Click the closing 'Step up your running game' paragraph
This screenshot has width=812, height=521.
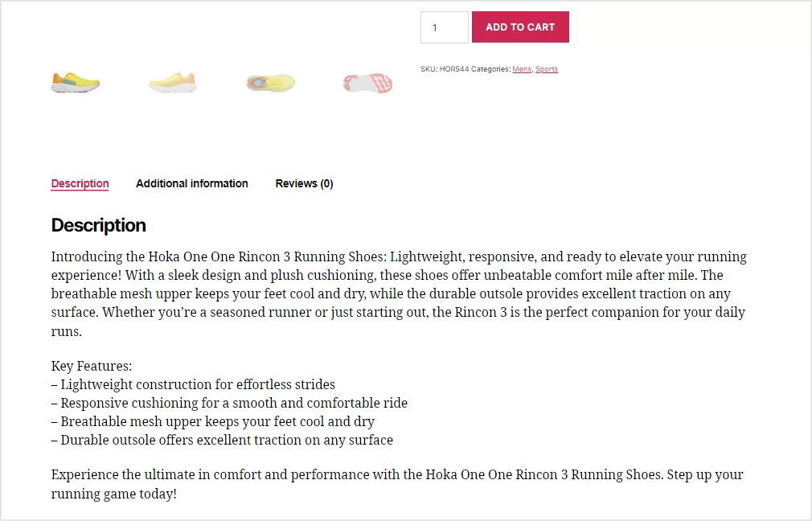coord(396,483)
